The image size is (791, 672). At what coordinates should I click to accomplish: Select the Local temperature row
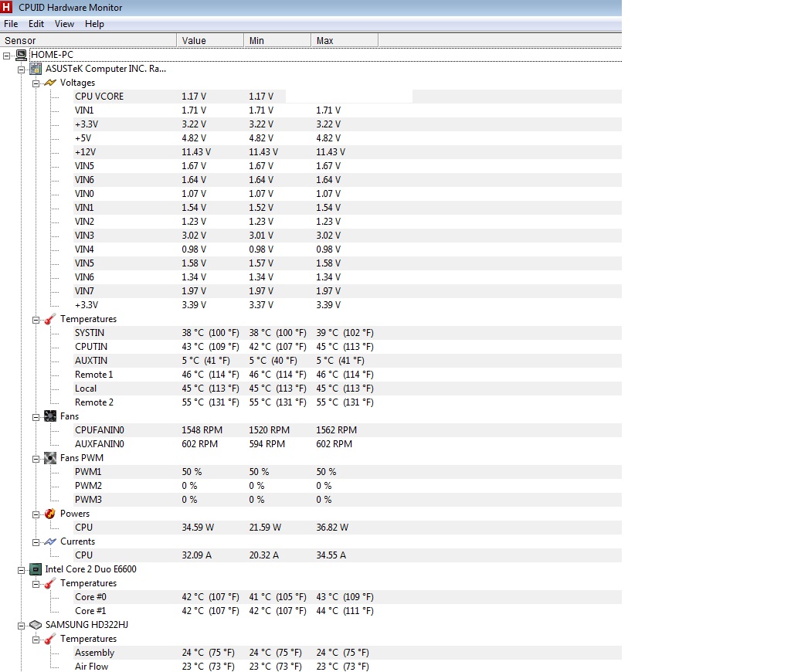[347, 389]
